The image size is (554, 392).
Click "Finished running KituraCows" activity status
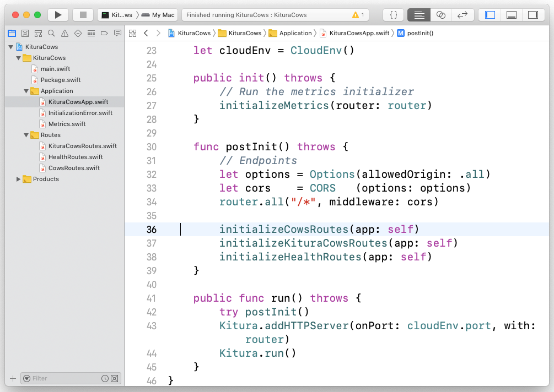tap(246, 15)
